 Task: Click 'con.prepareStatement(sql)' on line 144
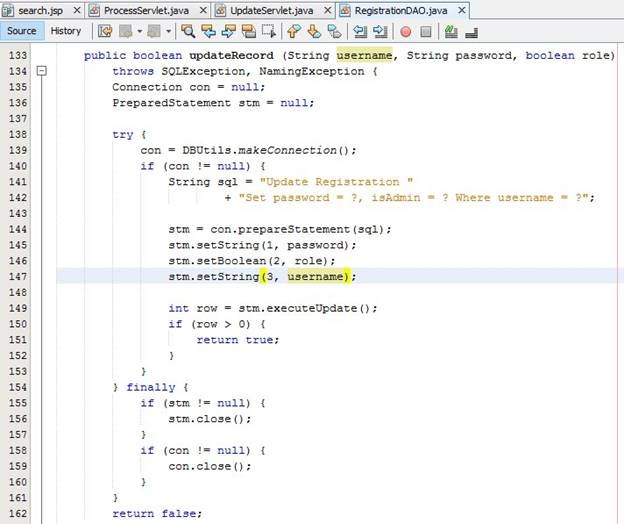(x=297, y=229)
